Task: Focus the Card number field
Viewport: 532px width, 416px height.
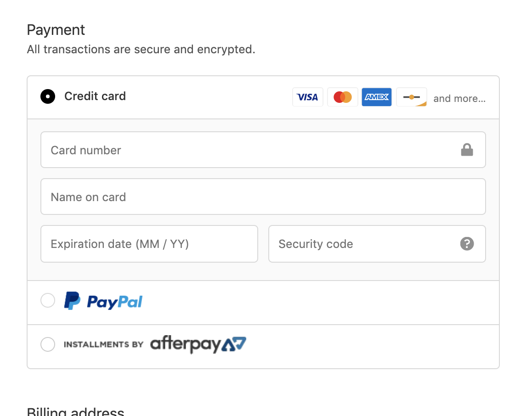Action: click(x=248, y=150)
